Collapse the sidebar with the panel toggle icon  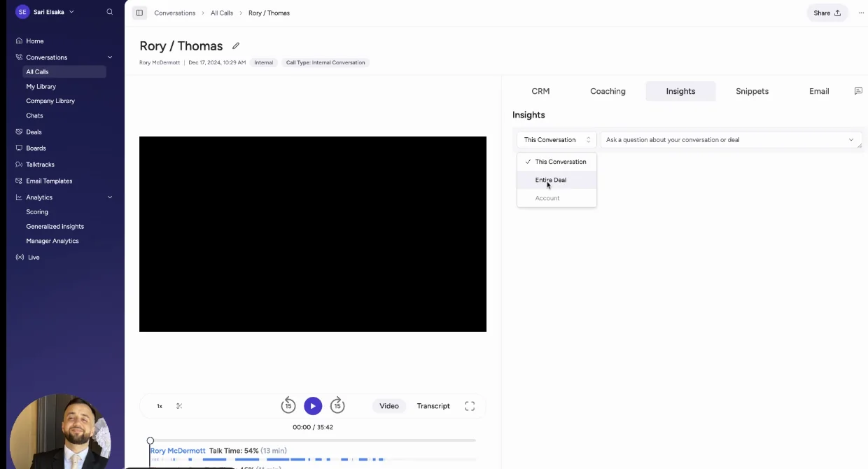click(x=139, y=13)
